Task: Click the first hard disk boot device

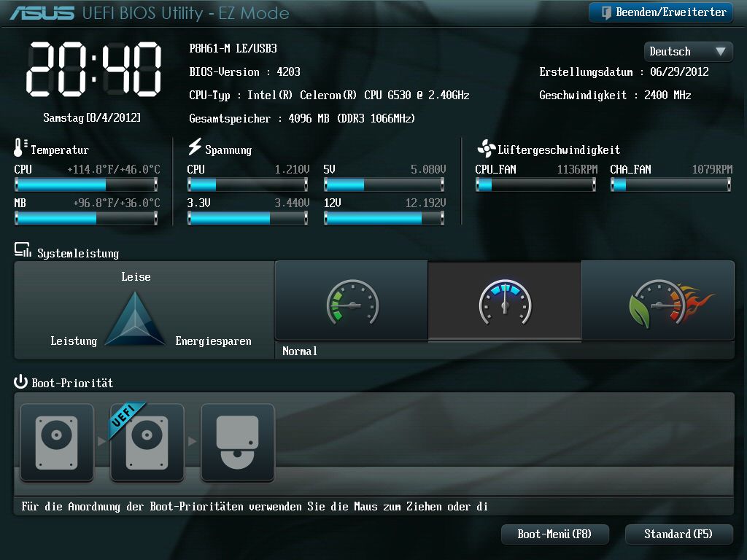Action: click(57, 443)
